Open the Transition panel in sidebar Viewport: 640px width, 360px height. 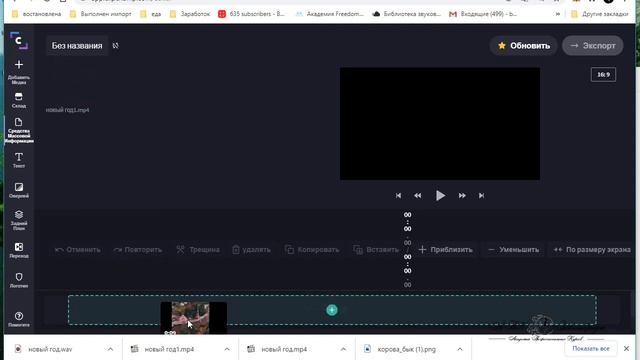[19, 250]
